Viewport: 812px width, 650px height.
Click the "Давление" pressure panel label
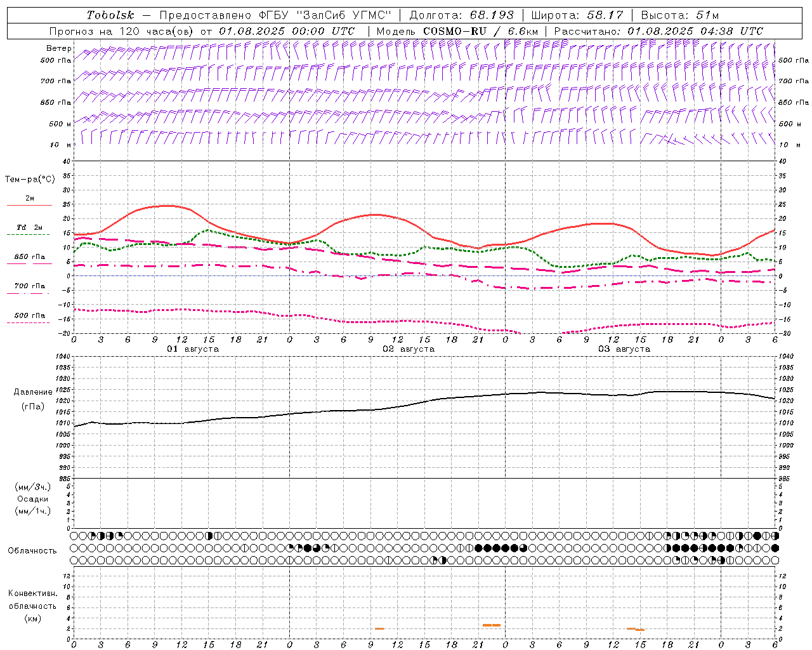point(33,392)
